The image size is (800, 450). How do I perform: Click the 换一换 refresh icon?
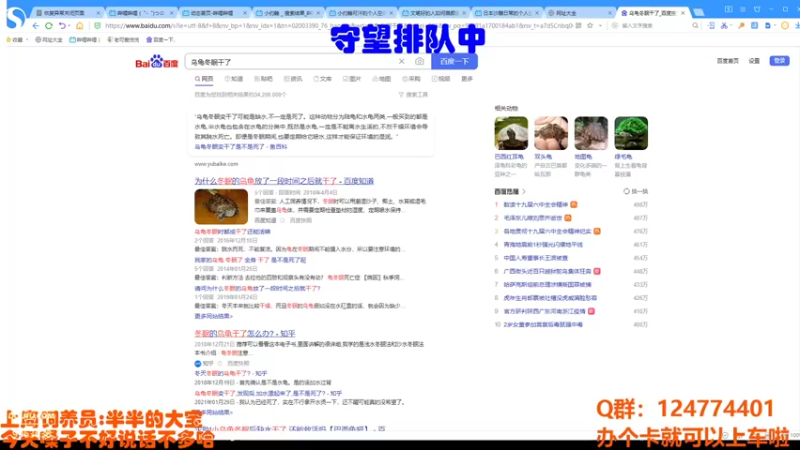tap(626, 191)
